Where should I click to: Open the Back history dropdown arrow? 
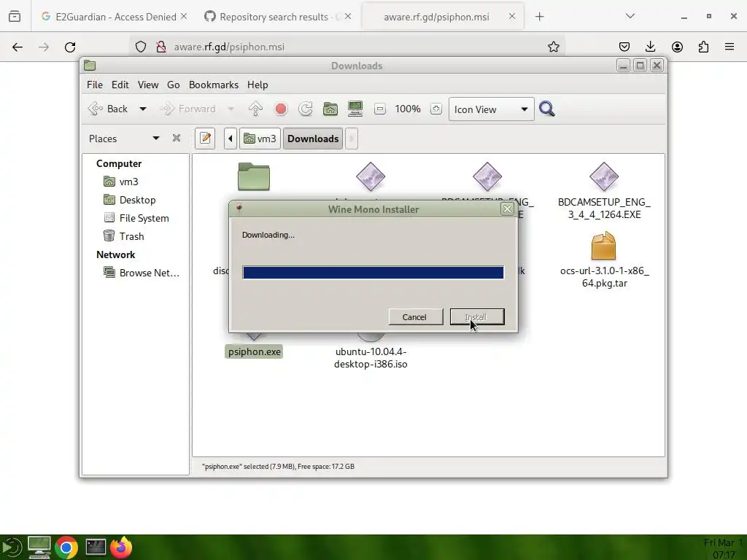pyautogui.click(x=142, y=109)
